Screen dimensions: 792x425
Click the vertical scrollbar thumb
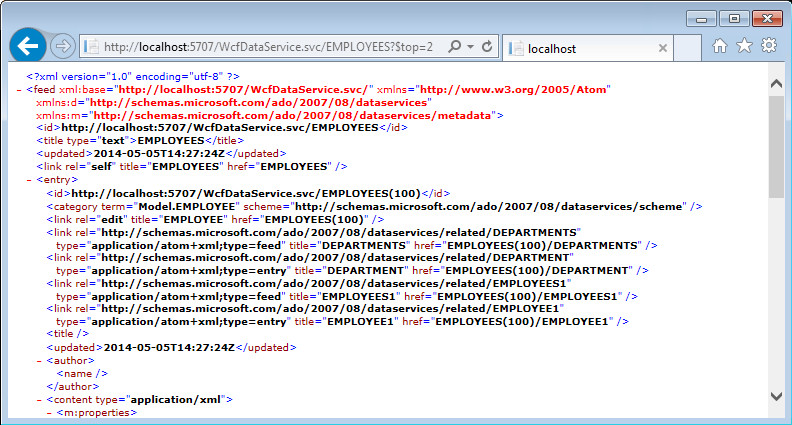tap(776, 147)
